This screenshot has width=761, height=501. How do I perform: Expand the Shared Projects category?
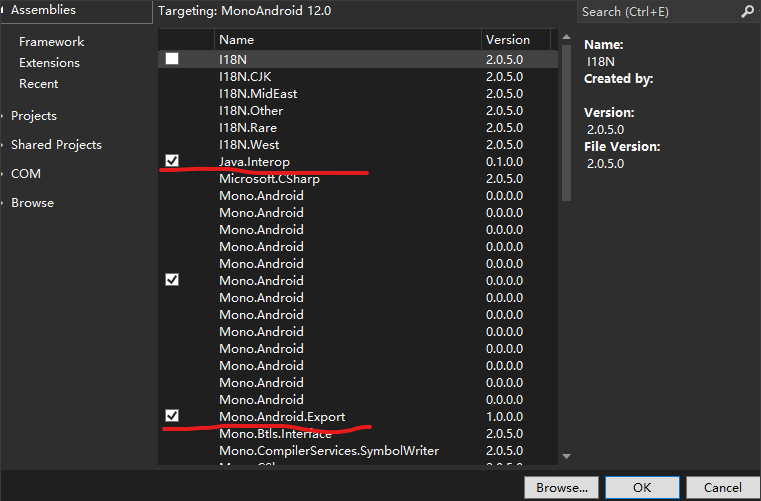pyautogui.click(x=3, y=145)
